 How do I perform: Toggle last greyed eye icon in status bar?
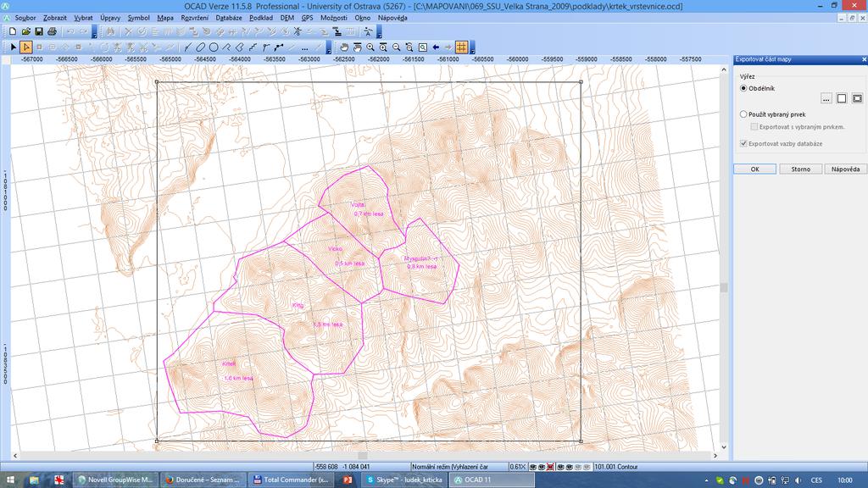pos(587,467)
